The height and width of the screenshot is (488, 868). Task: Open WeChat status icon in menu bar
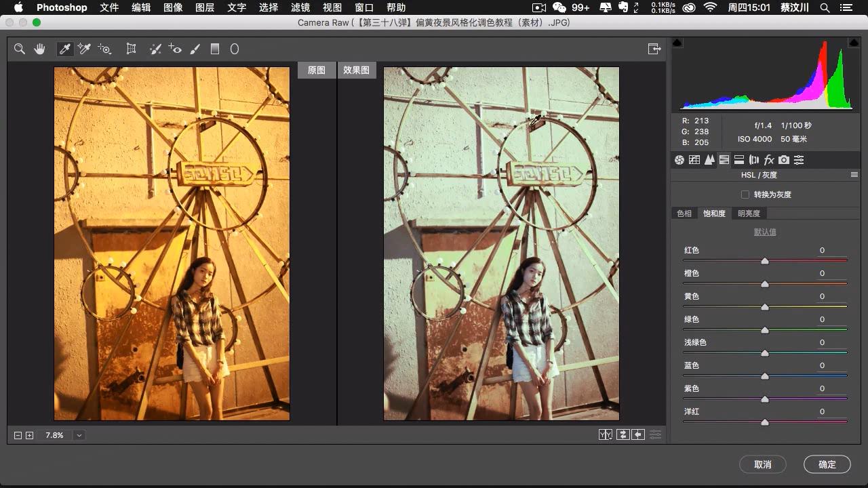(559, 7)
